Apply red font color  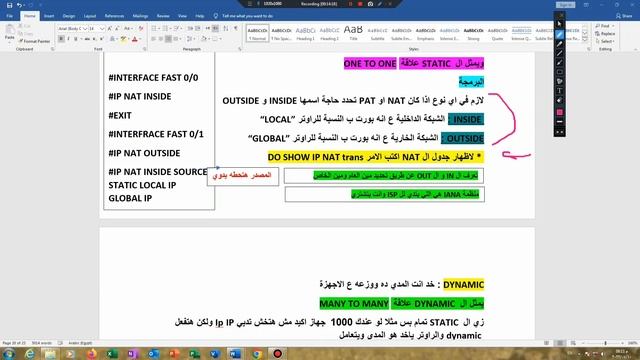pyautogui.click(x=134, y=39)
